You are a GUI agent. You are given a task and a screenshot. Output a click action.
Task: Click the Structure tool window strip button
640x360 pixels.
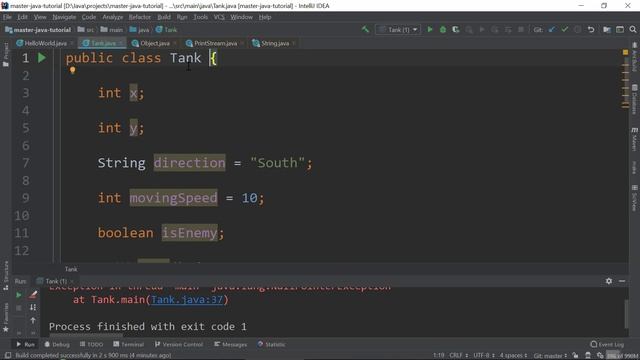coord(5,276)
